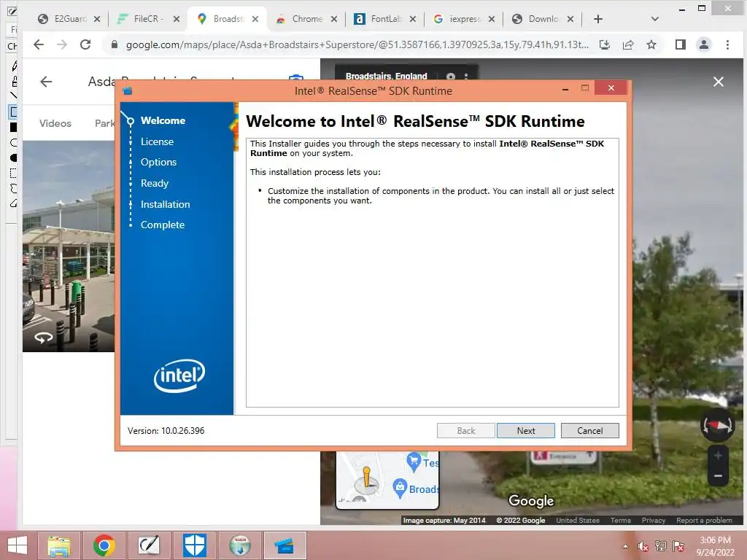Click the Chrome address bar URL
Screen dimensions: 747x560
pos(356,44)
